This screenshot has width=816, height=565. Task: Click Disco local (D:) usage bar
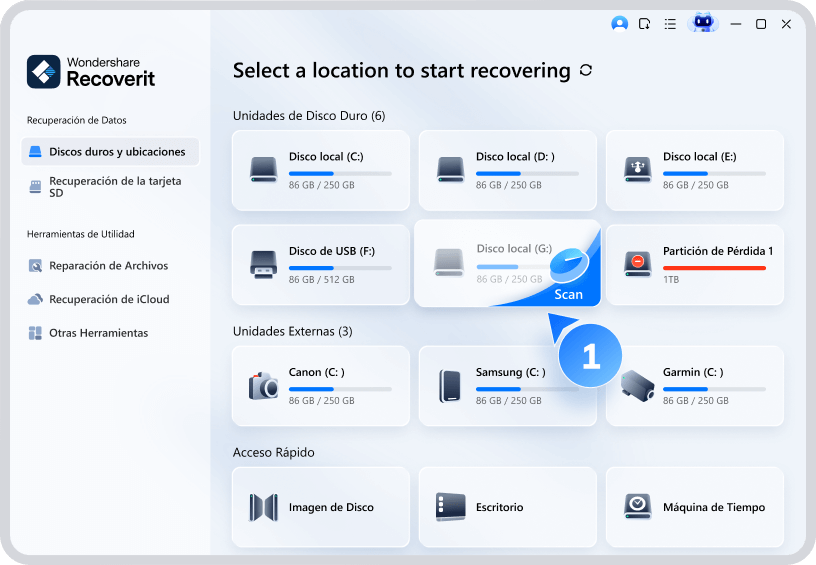pos(526,173)
